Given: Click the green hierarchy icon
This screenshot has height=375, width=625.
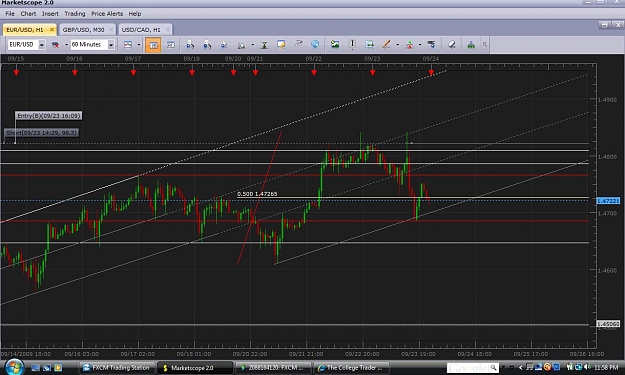Looking at the screenshot, I should click(471, 45).
